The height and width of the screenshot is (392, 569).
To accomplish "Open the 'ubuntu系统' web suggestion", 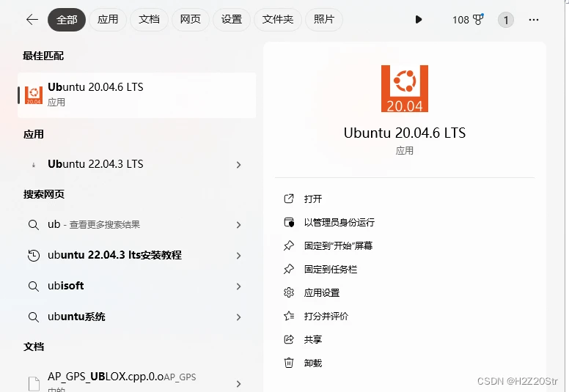I will [137, 317].
